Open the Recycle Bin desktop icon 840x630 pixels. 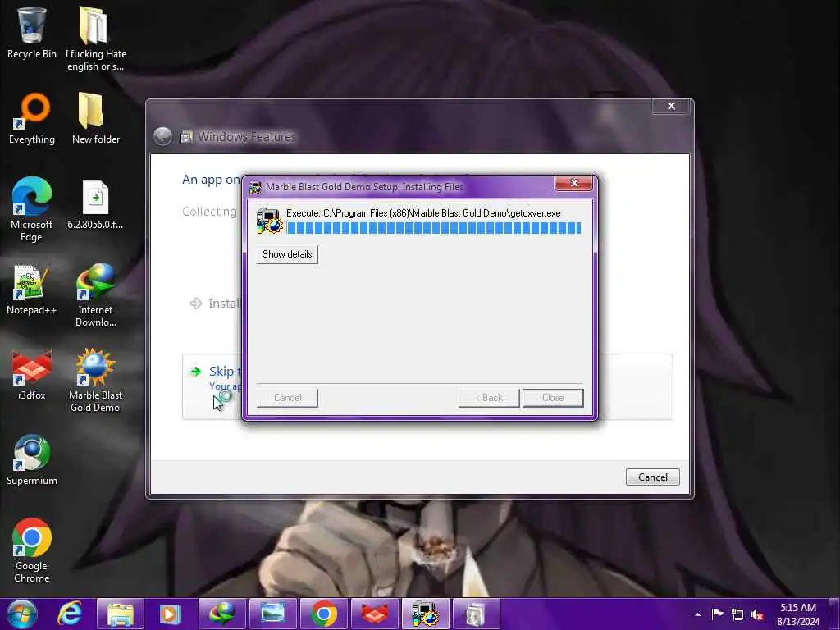[x=32, y=33]
